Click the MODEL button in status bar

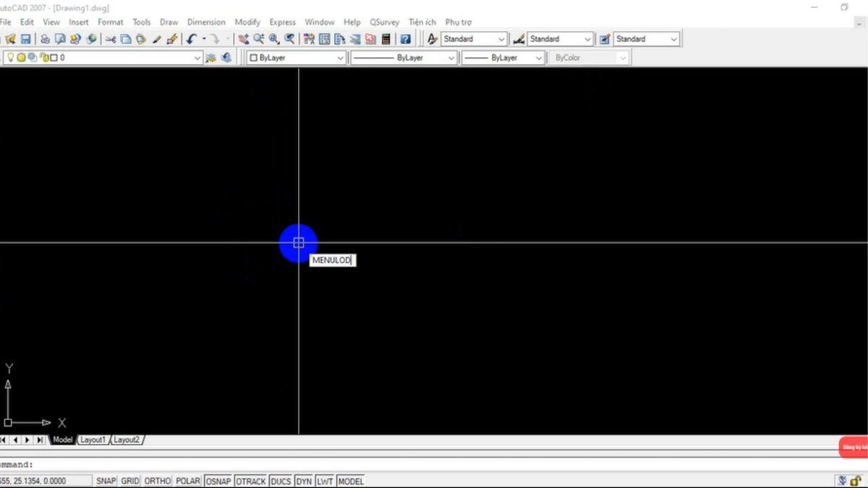click(351, 481)
